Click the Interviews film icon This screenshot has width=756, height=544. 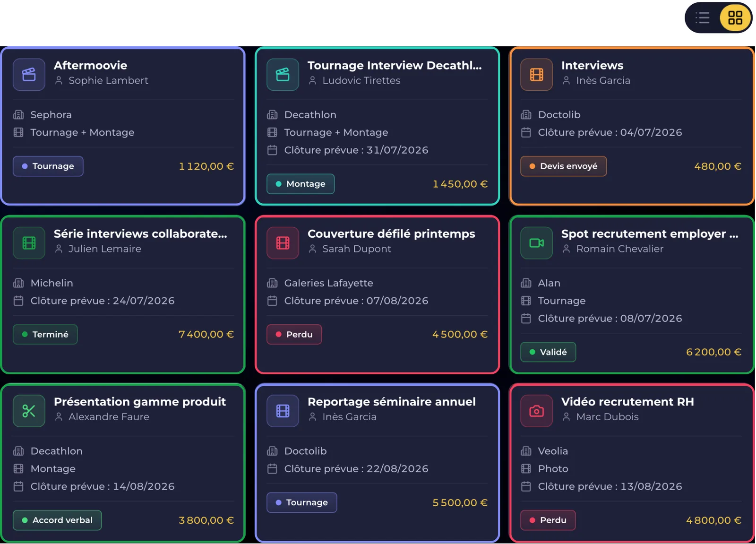(536, 75)
